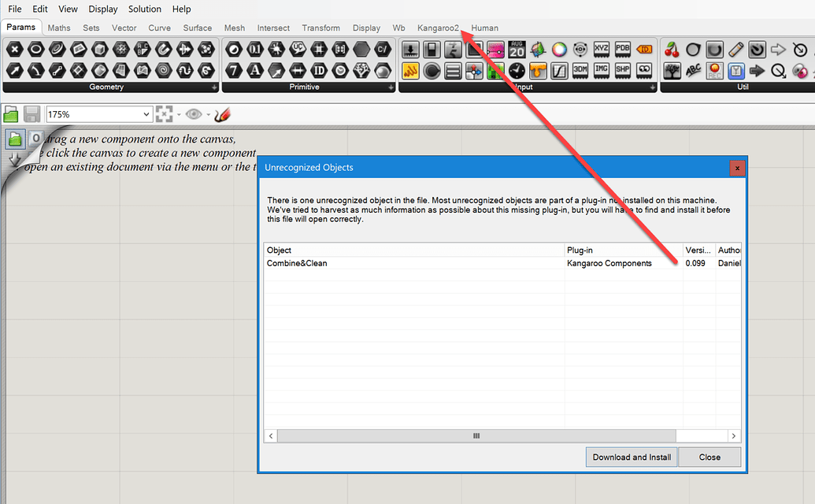This screenshot has height=504, width=815.
Task: Click the Zoom Extents frame icon
Action: point(165,113)
